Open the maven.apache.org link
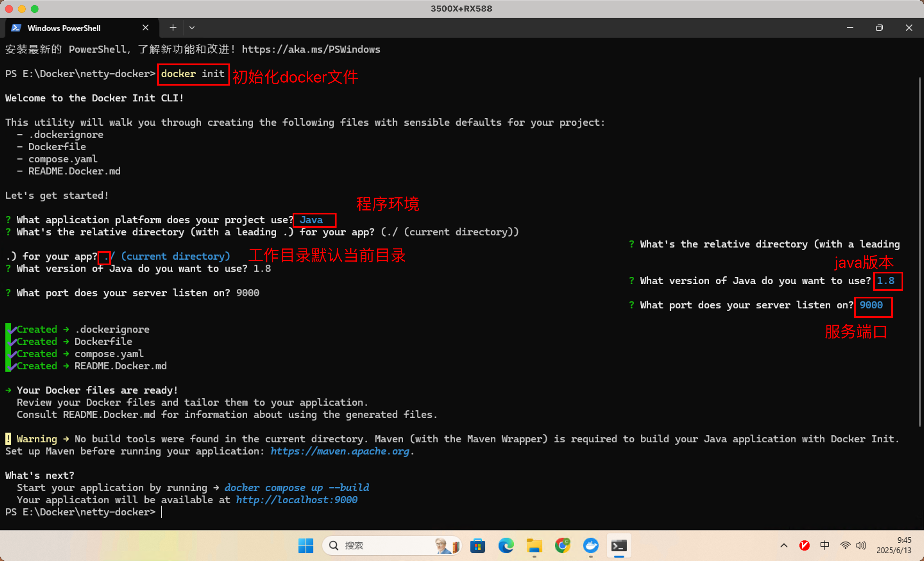The height and width of the screenshot is (561, 924). 340,451
